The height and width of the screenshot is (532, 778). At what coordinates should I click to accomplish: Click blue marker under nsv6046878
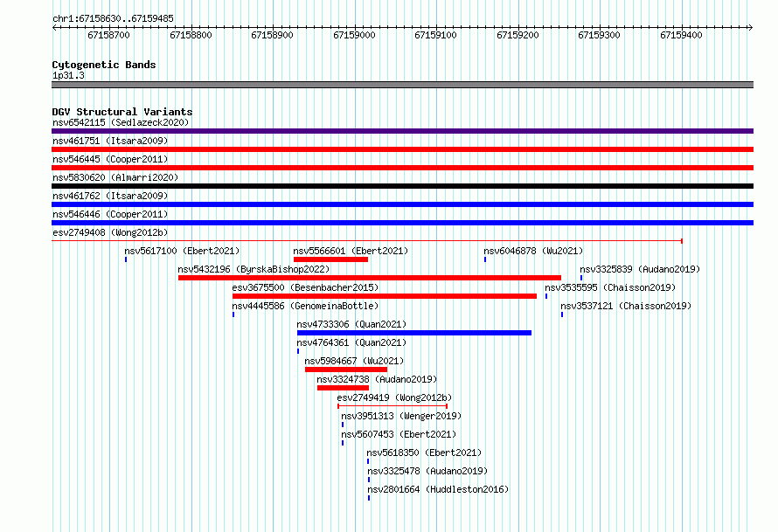tap(485, 259)
